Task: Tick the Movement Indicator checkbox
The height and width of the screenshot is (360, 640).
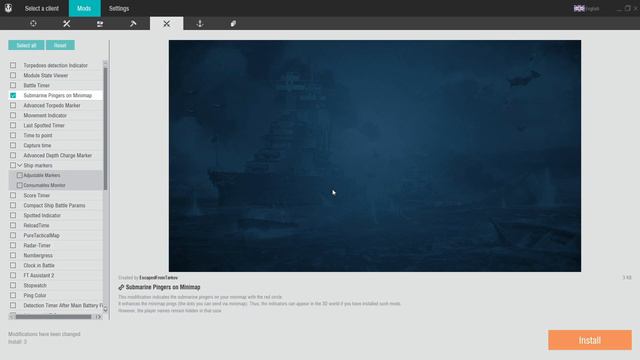Action: [x=13, y=116]
